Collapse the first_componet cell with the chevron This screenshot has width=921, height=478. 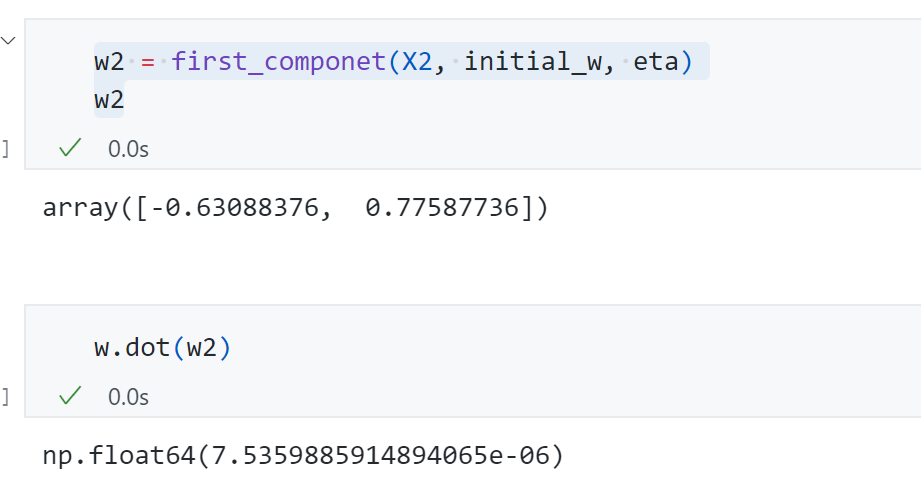9,41
